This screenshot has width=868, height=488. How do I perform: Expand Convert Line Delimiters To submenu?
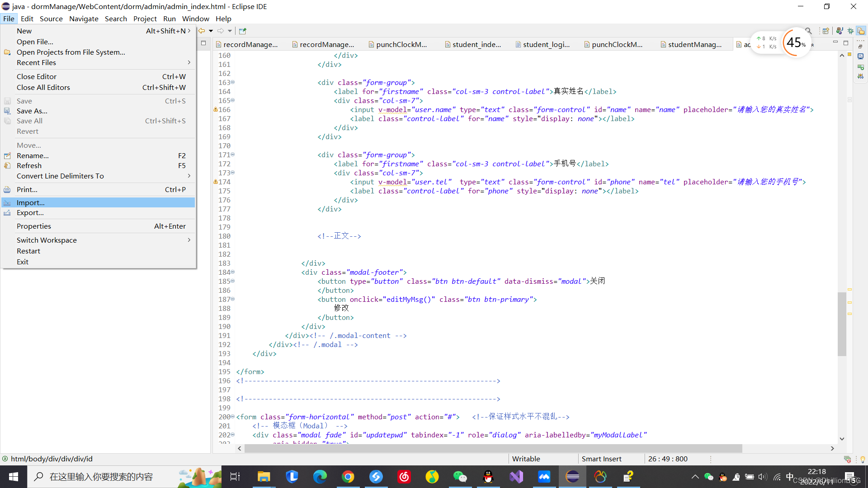tap(189, 176)
